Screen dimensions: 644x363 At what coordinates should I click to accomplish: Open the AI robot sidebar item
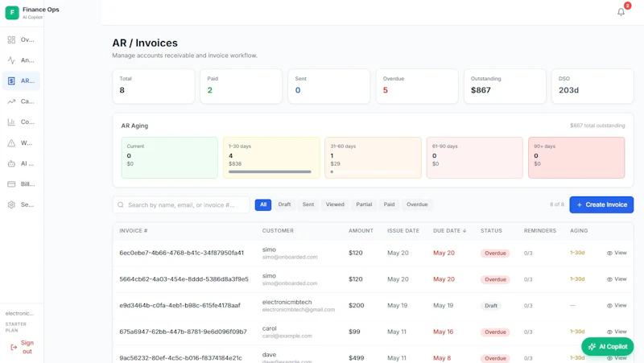[21, 163]
